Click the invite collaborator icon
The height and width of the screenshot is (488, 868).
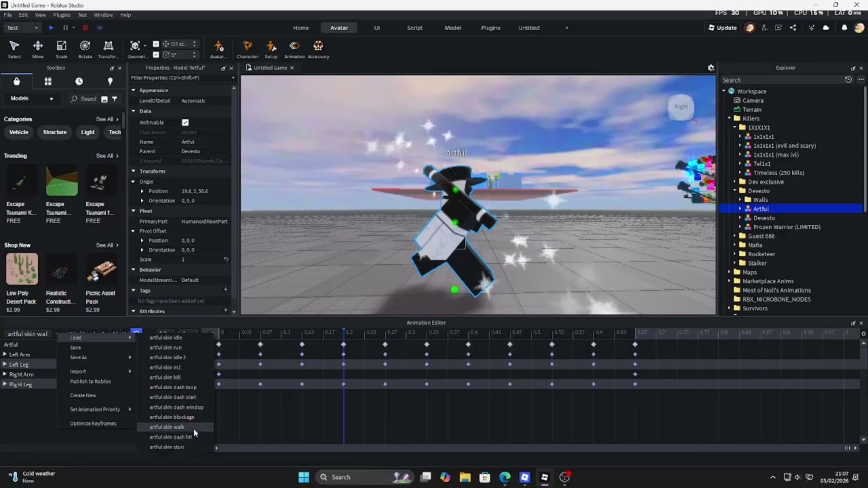click(x=764, y=28)
